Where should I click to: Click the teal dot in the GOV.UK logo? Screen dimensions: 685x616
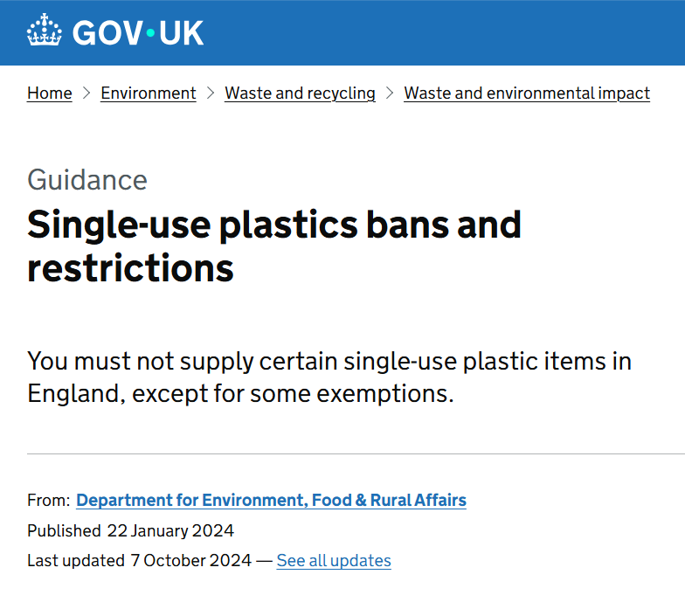tap(149, 33)
